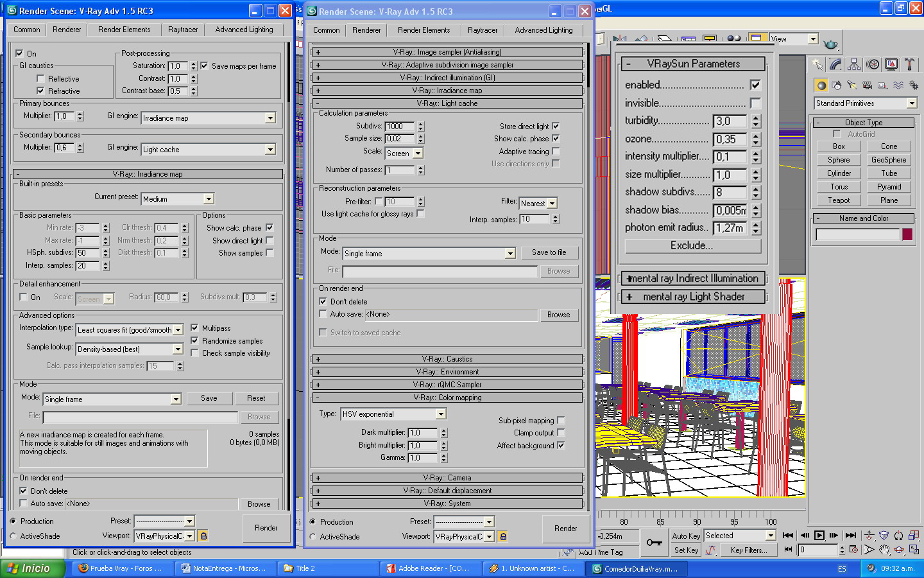The height and width of the screenshot is (578, 924).
Task: Open the Time Configuration icon
Action: 853,550
